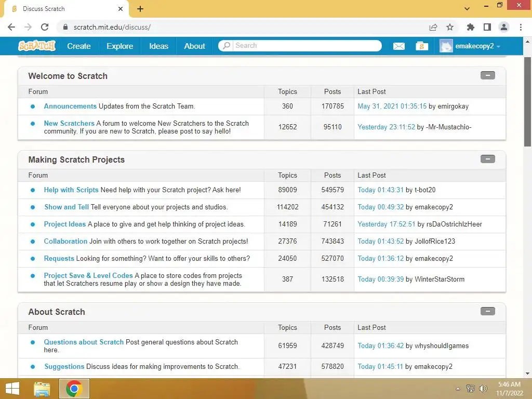Click the address bar URL
This screenshot has width=532, height=399.
[x=112, y=27]
